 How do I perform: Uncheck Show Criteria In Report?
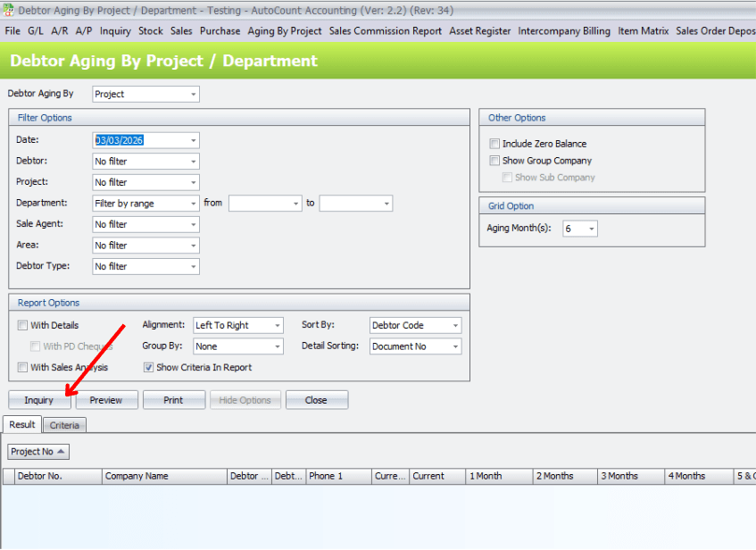pos(149,367)
